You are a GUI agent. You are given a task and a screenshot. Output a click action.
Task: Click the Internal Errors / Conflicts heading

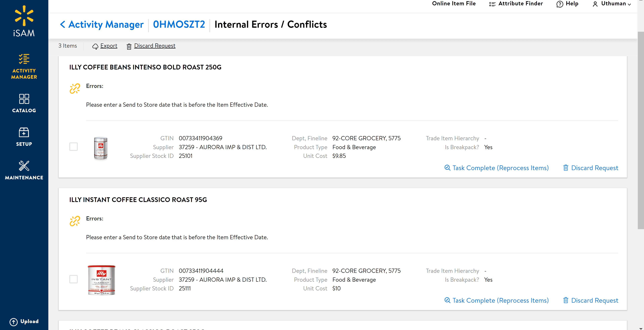(x=271, y=24)
